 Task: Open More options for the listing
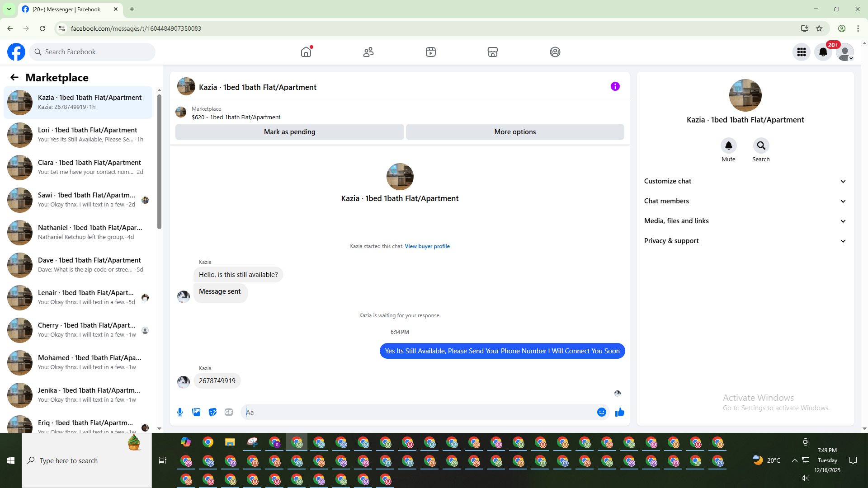pos(515,132)
